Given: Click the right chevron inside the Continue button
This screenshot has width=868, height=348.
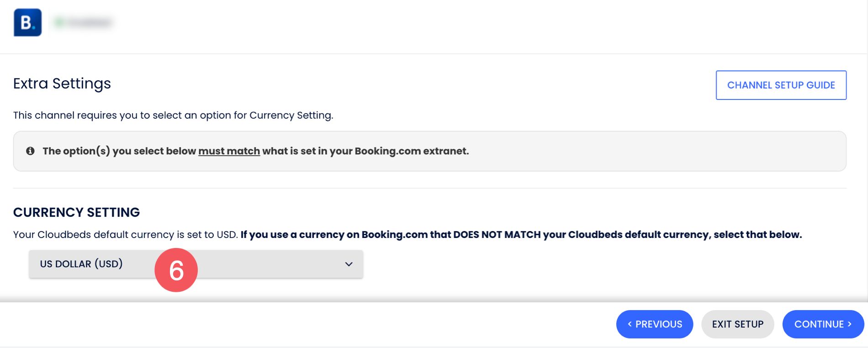Looking at the screenshot, I should click(850, 324).
